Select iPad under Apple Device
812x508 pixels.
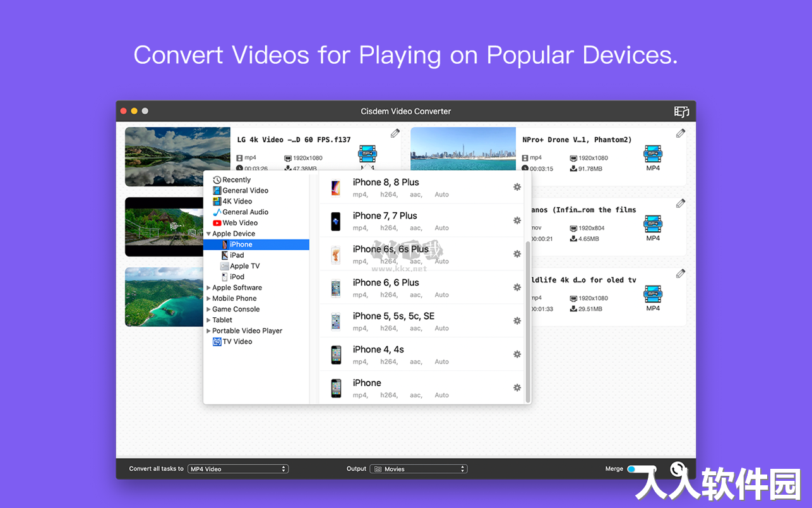point(232,255)
